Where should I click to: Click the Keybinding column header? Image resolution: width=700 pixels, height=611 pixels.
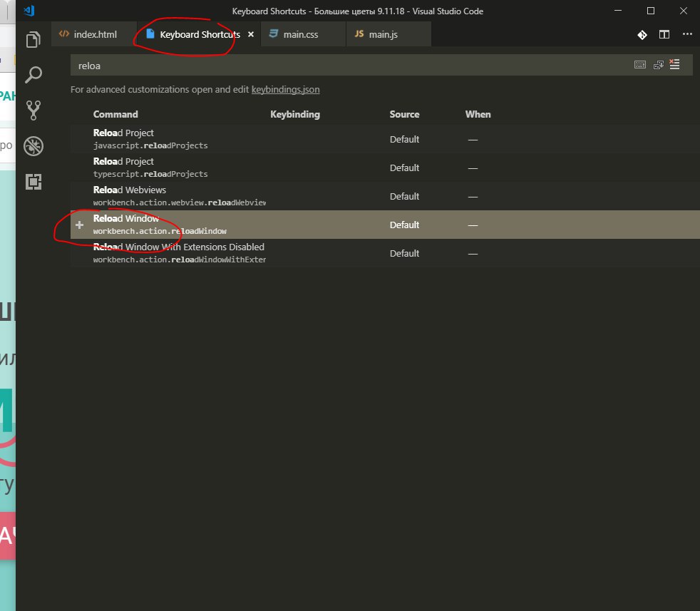pyautogui.click(x=295, y=114)
